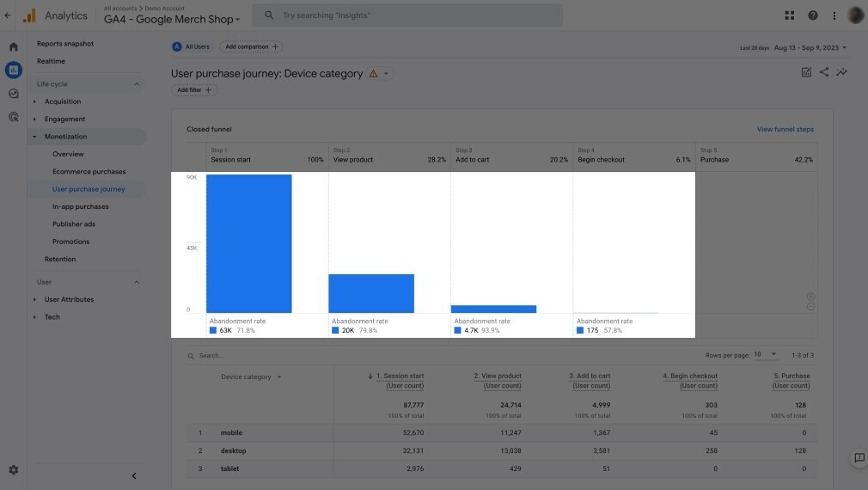Click the View funnel steps link
868x490 pixels.
785,130
